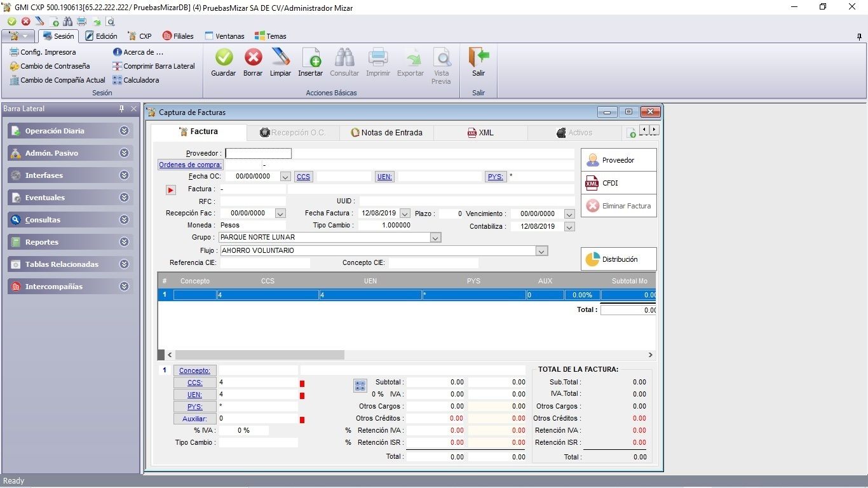The width and height of the screenshot is (868, 488).
Task: Click quick-access binoculars search icon
Action: [x=68, y=22]
